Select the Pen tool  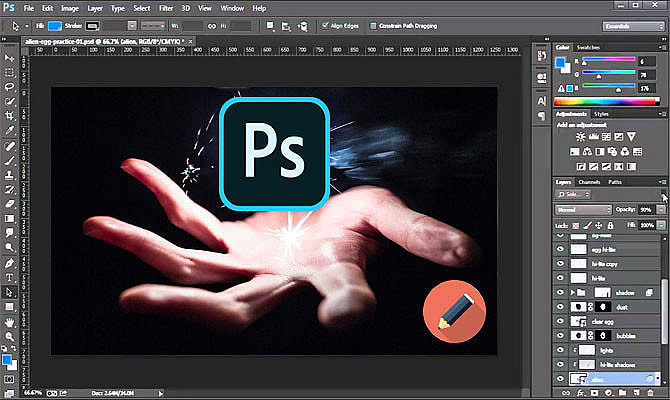pyautogui.click(x=9, y=263)
